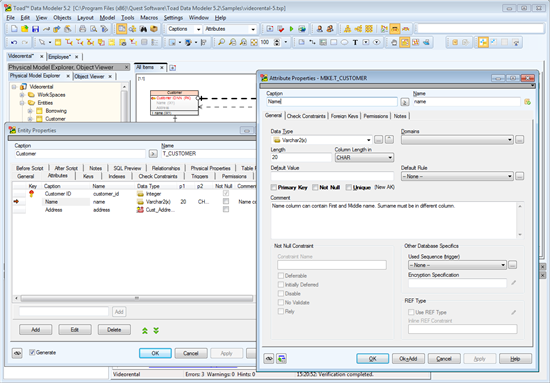Toggle Not Null checkbox for Address row
Viewport: 550px width, 383px height.
[x=226, y=209]
